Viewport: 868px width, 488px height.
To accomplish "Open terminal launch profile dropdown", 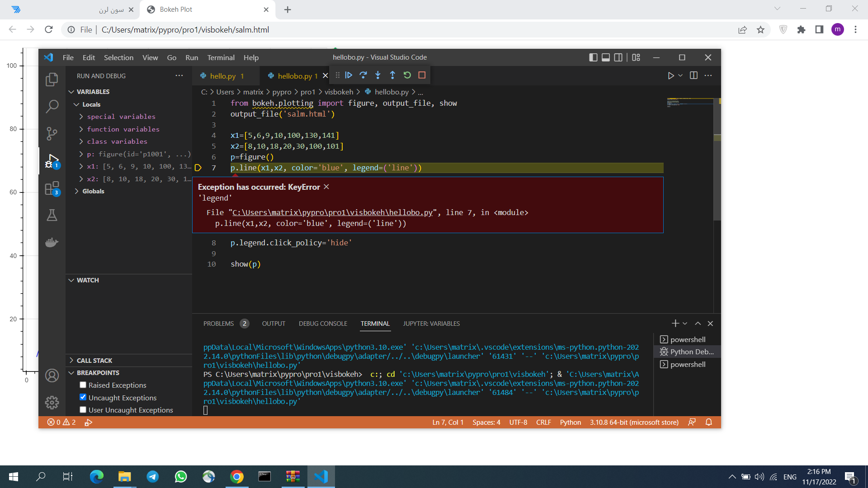I will pyautogui.click(x=685, y=323).
